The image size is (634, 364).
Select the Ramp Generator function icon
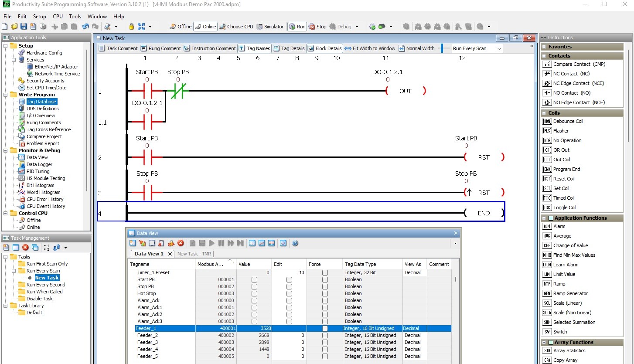pyautogui.click(x=547, y=293)
